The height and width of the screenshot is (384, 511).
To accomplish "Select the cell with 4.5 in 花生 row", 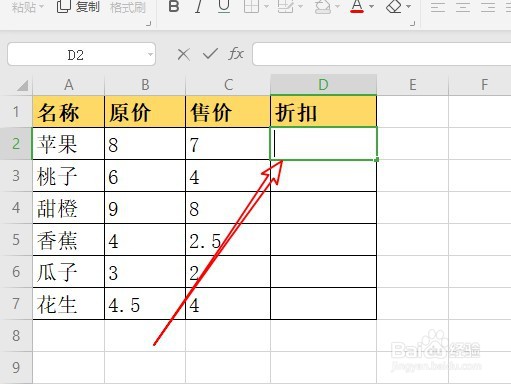I will [145, 304].
